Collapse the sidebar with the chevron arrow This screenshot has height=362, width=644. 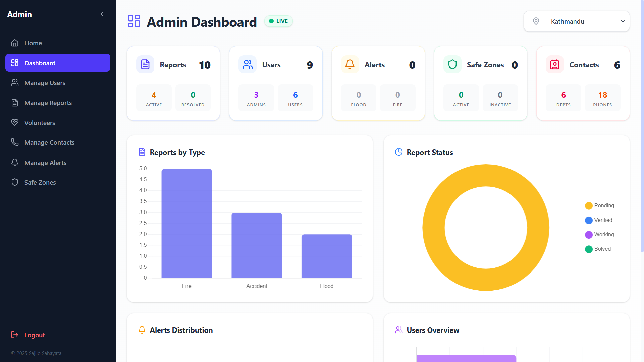tap(102, 14)
